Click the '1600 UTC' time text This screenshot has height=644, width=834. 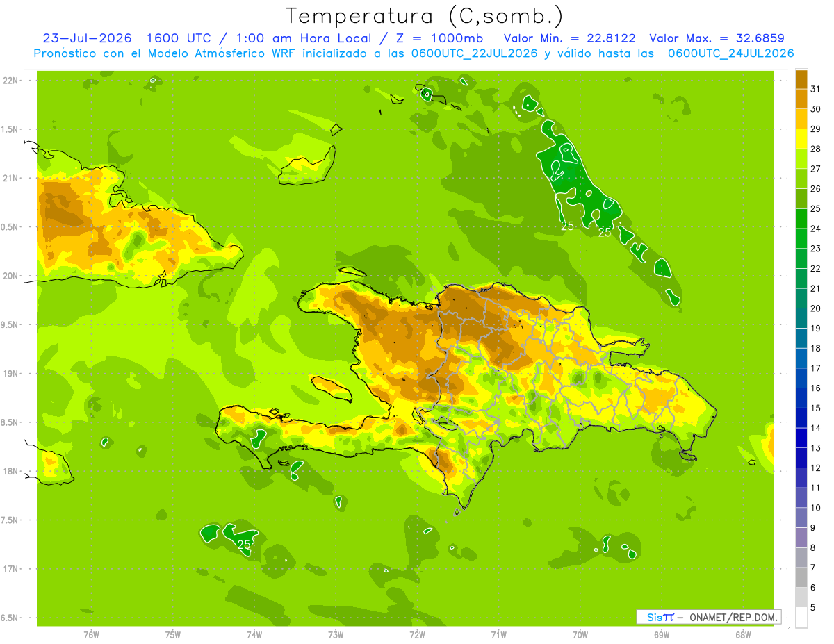[180, 38]
